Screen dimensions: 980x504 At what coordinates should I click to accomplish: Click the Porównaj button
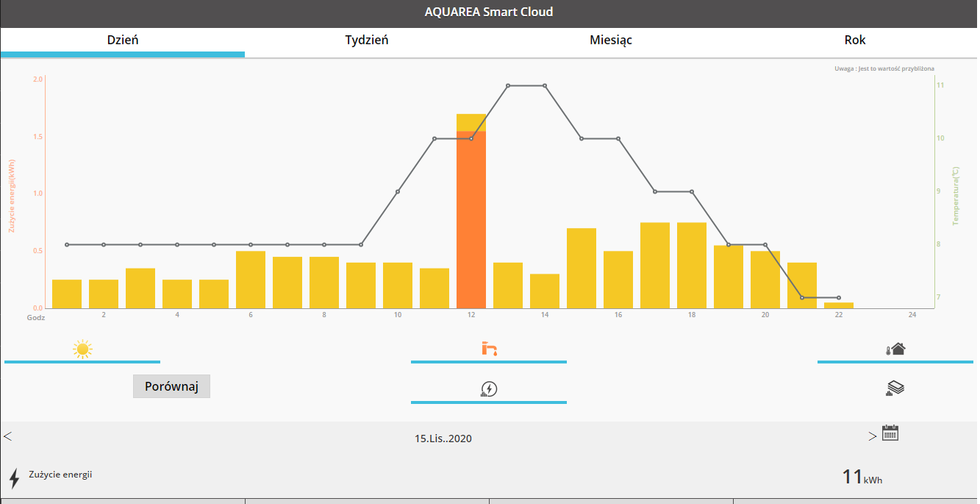click(x=171, y=386)
